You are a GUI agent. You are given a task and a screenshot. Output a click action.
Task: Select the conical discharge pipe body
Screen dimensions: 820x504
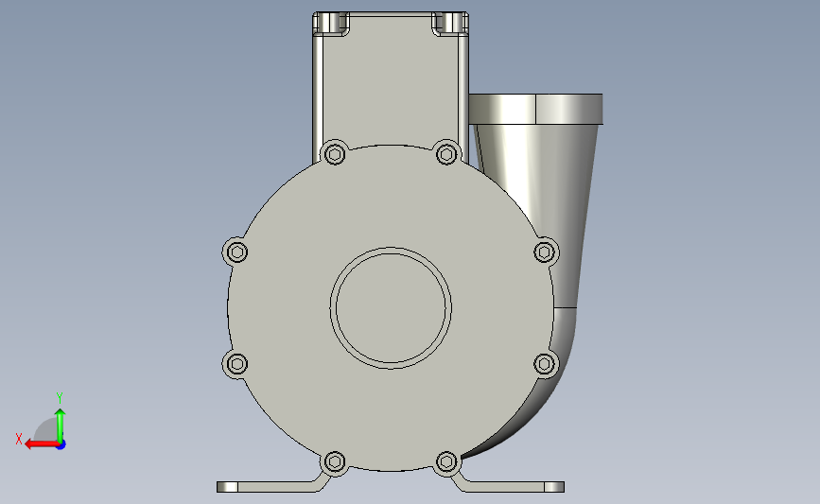[x=544, y=209]
